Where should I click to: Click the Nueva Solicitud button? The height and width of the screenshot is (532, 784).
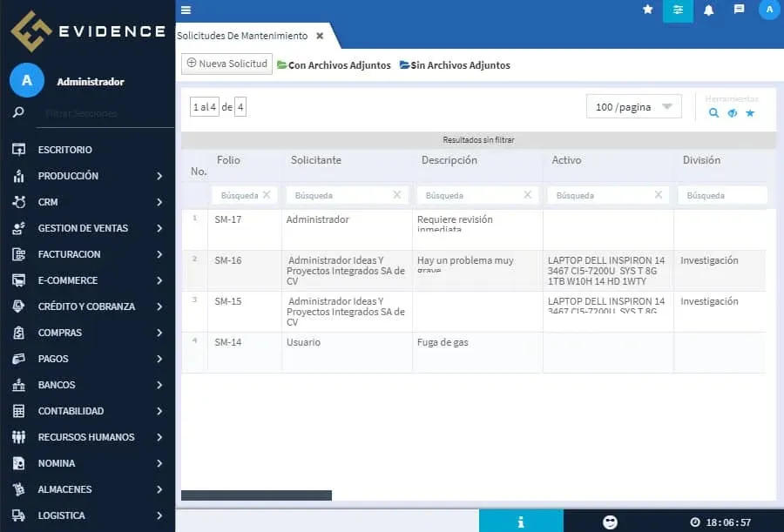pyautogui.click(x=226, y=64)
